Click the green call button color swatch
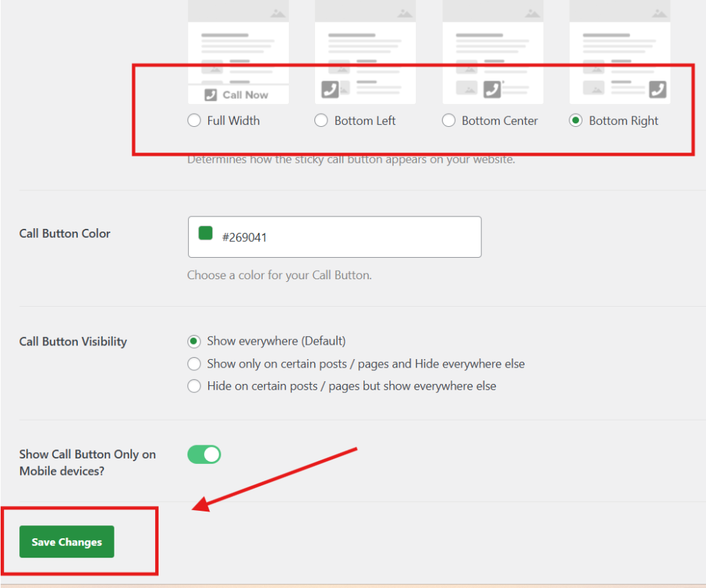 (205, 233)
